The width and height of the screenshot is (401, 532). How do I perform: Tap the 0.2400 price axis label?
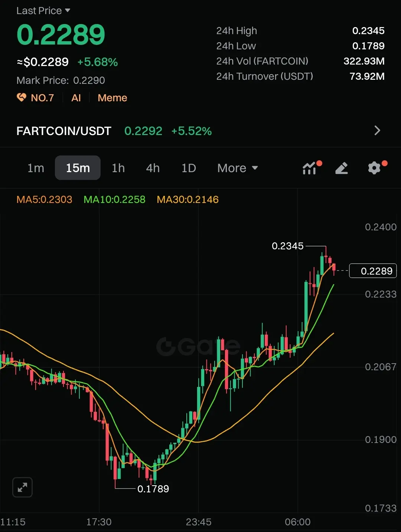(x=381, y=227)
